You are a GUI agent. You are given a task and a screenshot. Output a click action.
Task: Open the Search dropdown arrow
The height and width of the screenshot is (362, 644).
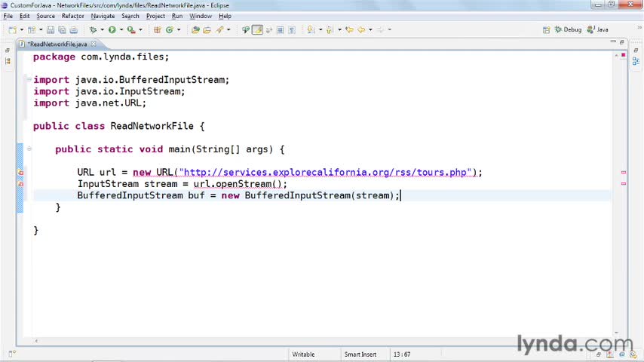(x=228, y=29)
